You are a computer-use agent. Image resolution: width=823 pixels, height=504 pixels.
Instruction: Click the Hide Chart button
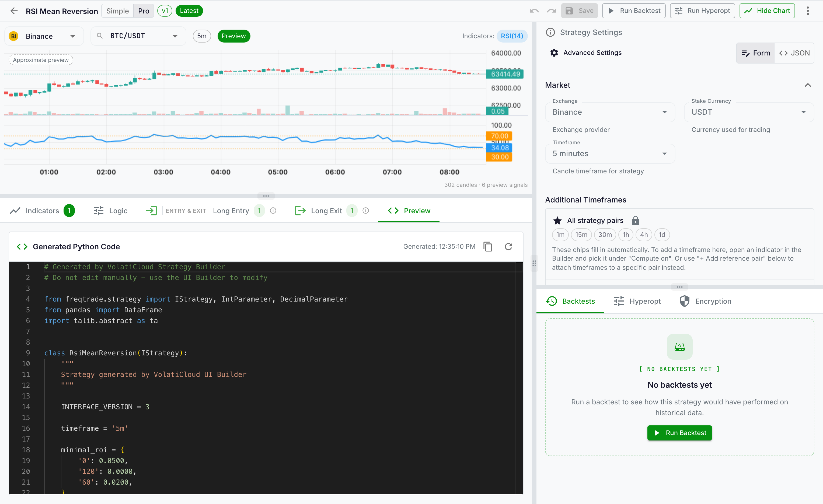pos(767,11)
